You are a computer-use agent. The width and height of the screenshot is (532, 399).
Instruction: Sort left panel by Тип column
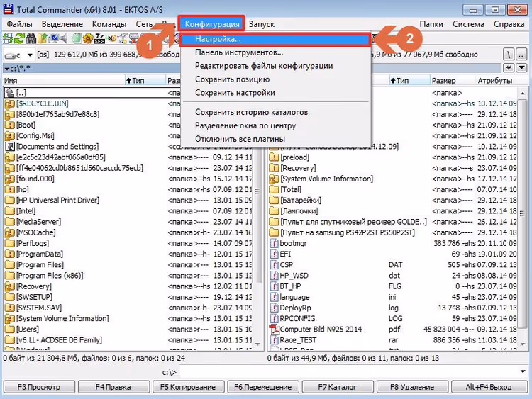(x=145, y=81)
